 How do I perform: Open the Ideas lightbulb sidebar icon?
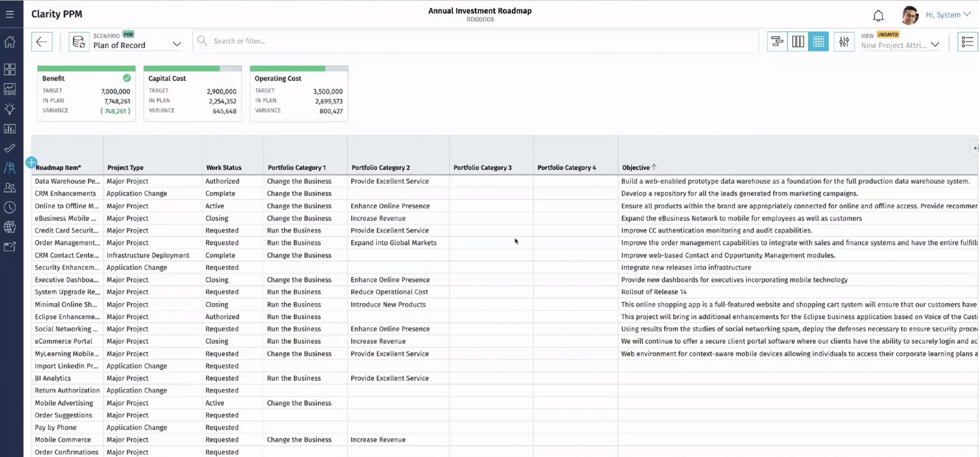[x=10, y=109]
